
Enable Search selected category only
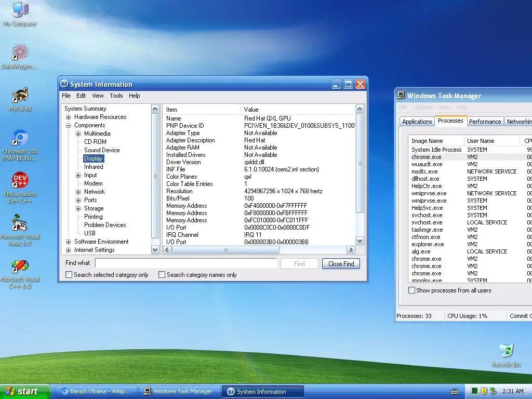(x=69, y=274)
